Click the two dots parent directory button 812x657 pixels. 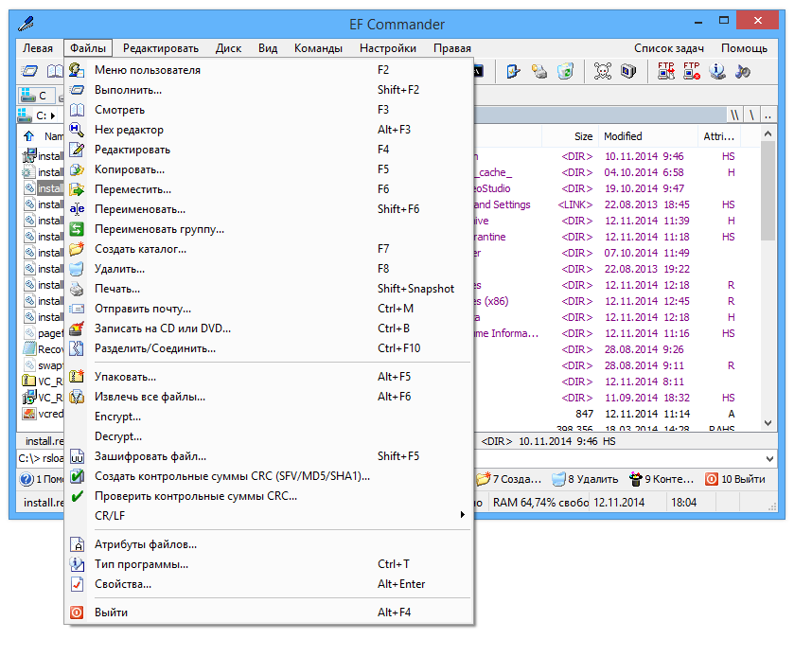[x=768, y=115]
